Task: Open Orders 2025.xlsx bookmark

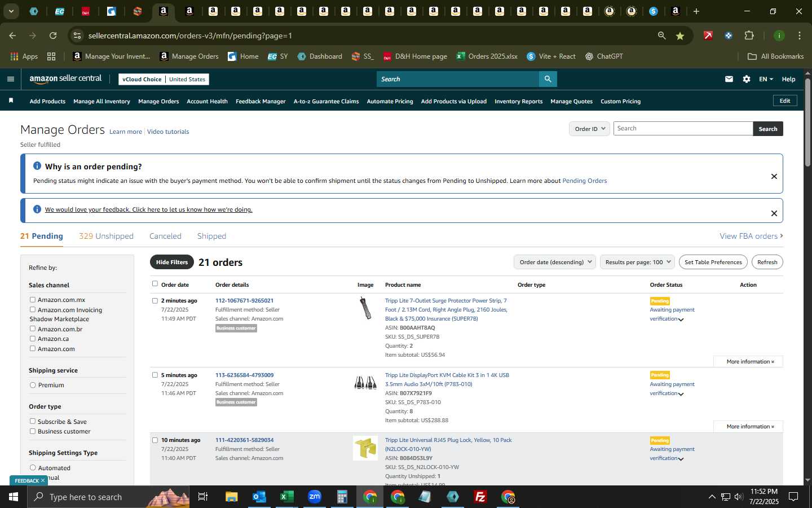Action: click(487, 56)
